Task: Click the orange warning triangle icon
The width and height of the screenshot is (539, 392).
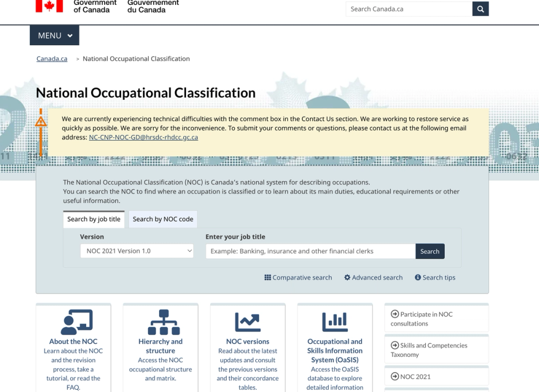Action: click(x=40, y=121)
